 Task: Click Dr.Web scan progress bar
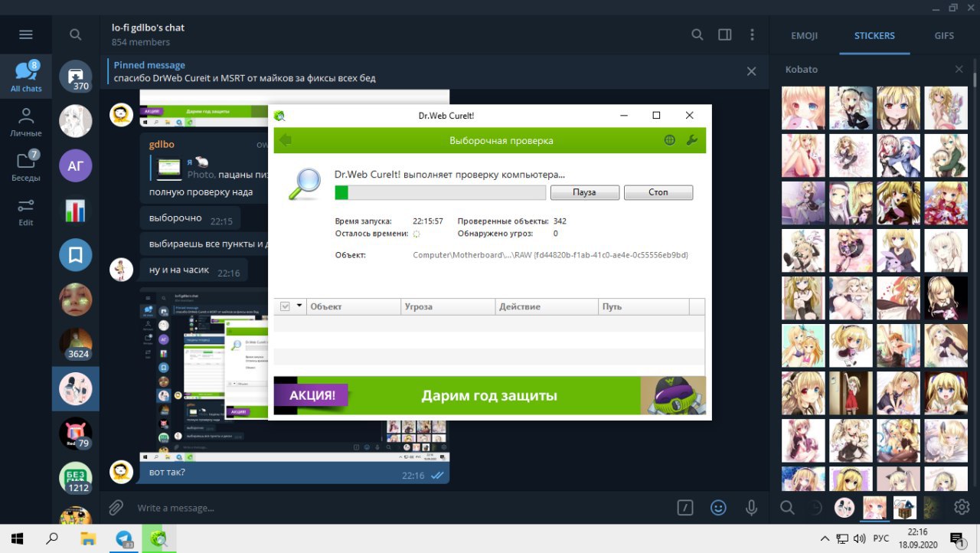440,192
